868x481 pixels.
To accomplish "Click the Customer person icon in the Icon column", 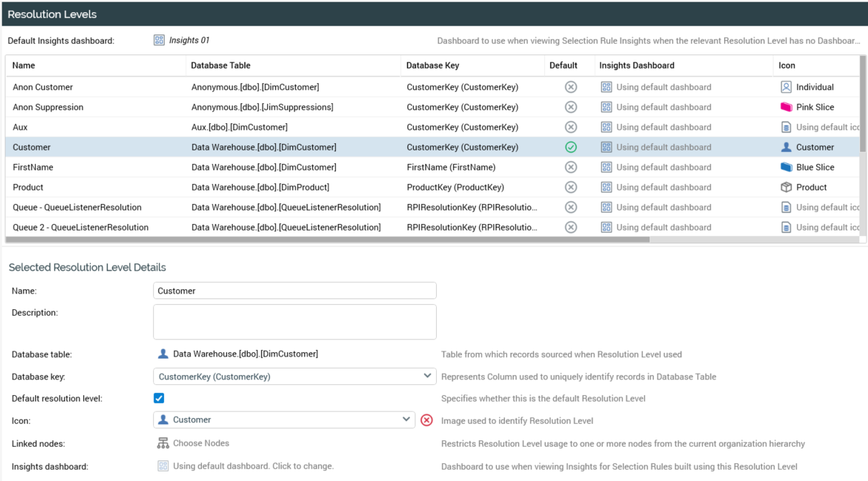I will click(x=785, y=147).
